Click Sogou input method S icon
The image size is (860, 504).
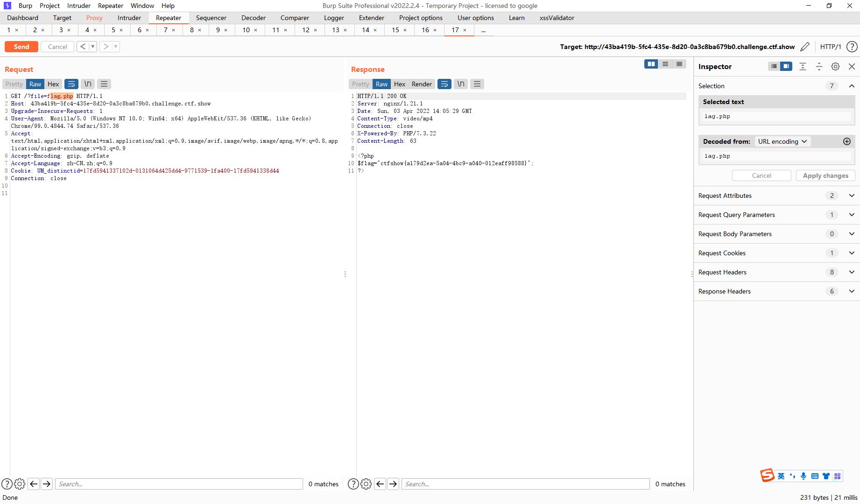[x=767, y=476]
